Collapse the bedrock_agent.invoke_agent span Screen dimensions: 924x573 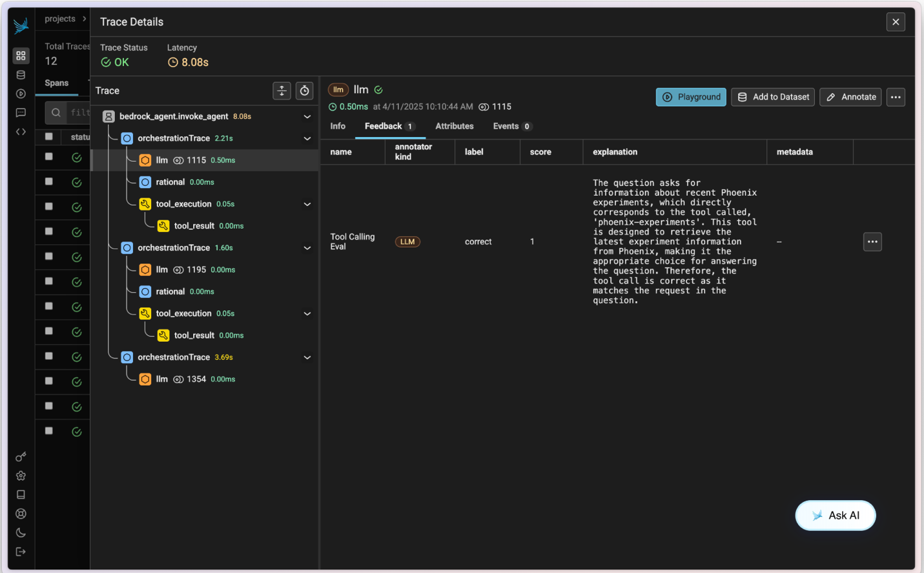pos(307,117)
